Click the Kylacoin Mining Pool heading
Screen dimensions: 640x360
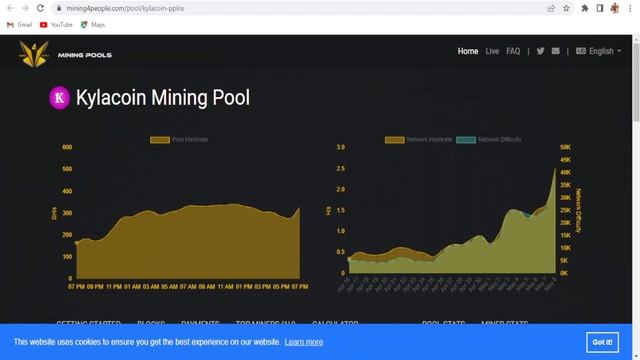click(163, 98)
